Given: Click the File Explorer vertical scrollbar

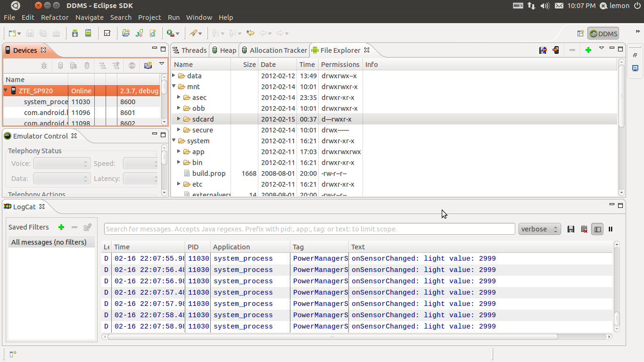Looking at the screenshot, I should (x=621, y=96).
